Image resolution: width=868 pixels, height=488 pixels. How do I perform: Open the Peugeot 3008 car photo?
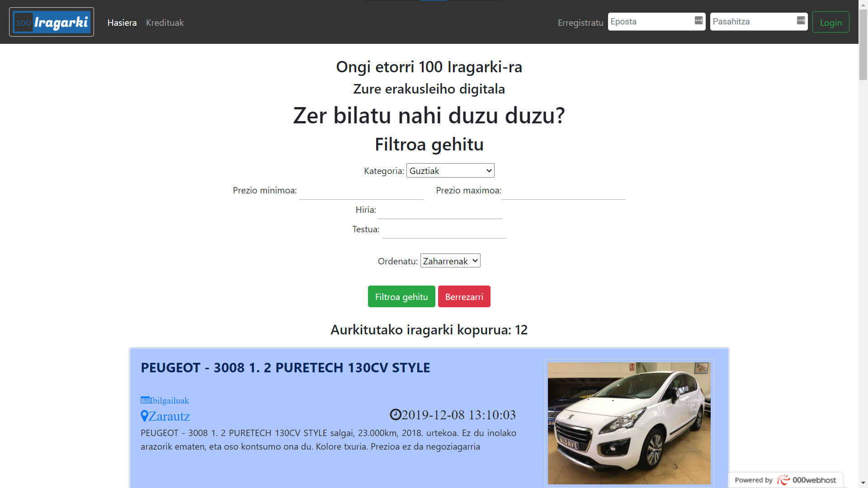(x=629, y=423)
